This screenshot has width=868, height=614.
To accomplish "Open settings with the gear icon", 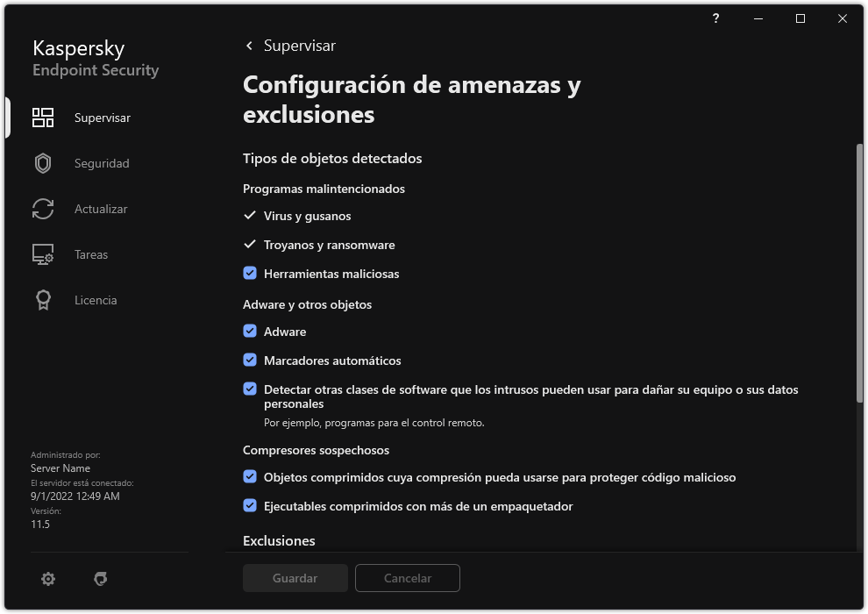I will (47, 578).
